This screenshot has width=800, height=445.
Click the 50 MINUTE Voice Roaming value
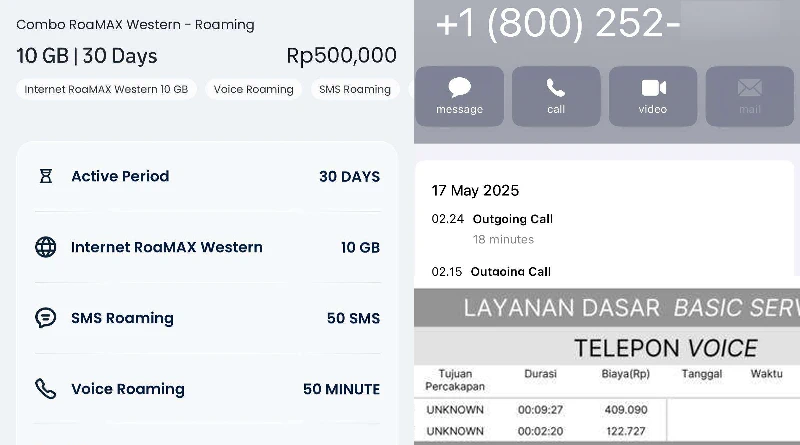point(341,389)
